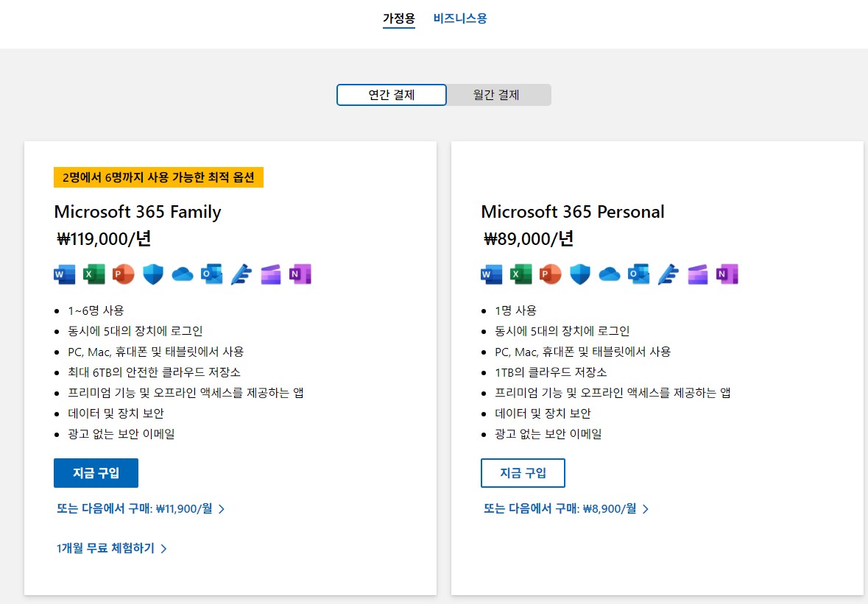Click the Microsoft 365 Family heading
This screenshot has width=868, height=604.
coord(137,212)
